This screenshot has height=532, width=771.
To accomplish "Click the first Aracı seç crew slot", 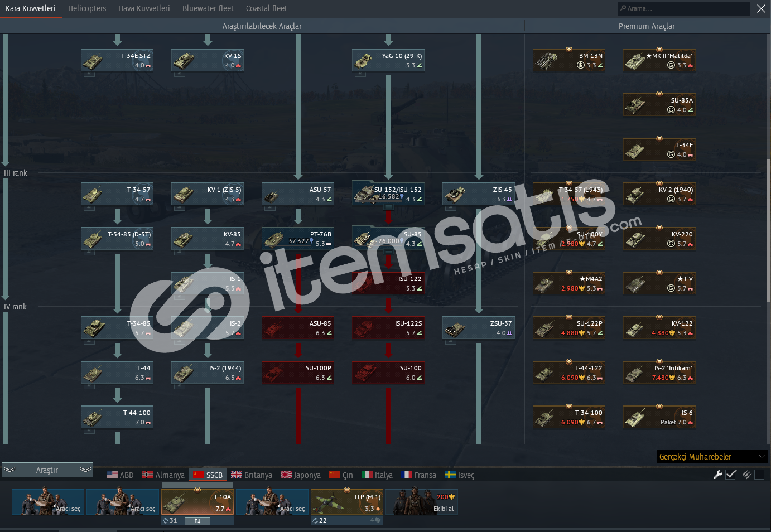I will click(x=48, y=502).
